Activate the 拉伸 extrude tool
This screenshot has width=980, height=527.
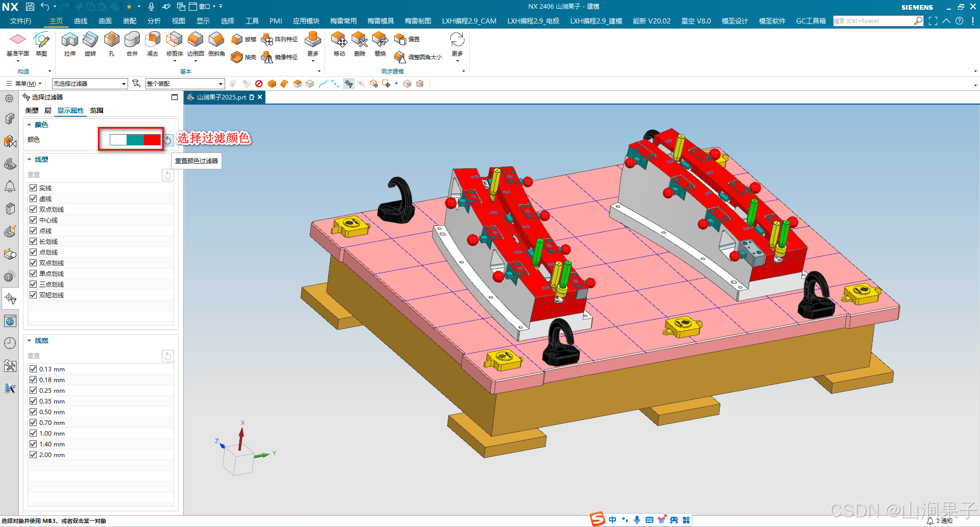[70, 44]
